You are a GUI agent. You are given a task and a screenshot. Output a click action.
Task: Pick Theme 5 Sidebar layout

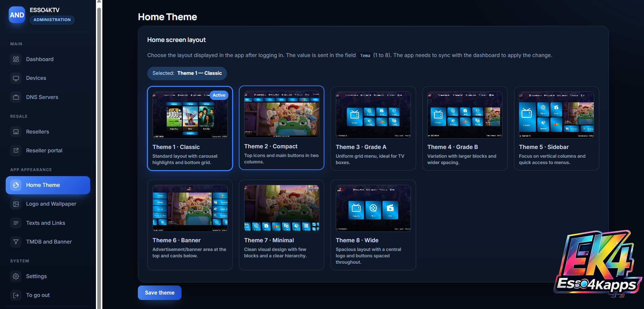(x=556, y=128)
